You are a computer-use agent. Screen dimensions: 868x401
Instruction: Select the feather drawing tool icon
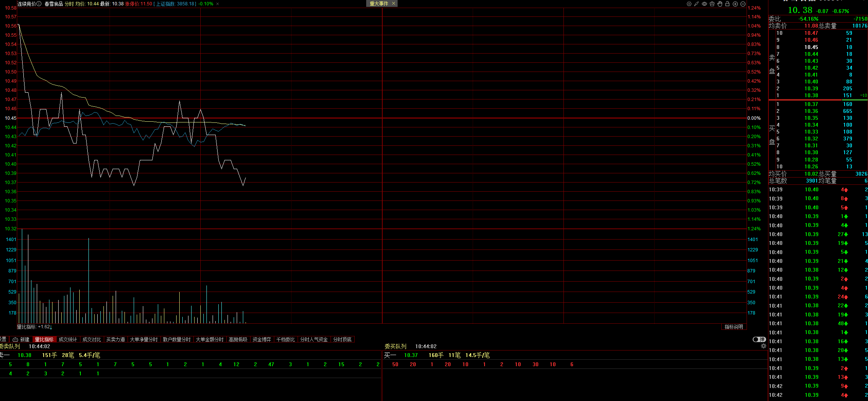[x=696, y=4]
